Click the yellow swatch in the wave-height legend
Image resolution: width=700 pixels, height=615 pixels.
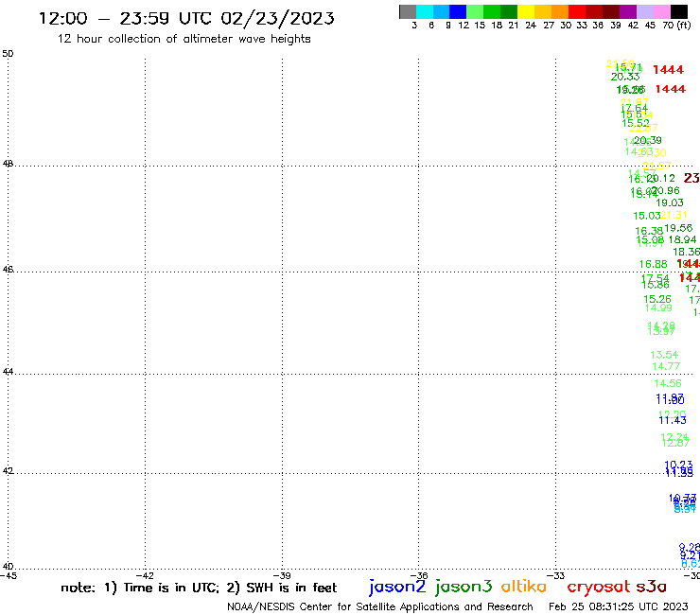click(x=526, y=11)
